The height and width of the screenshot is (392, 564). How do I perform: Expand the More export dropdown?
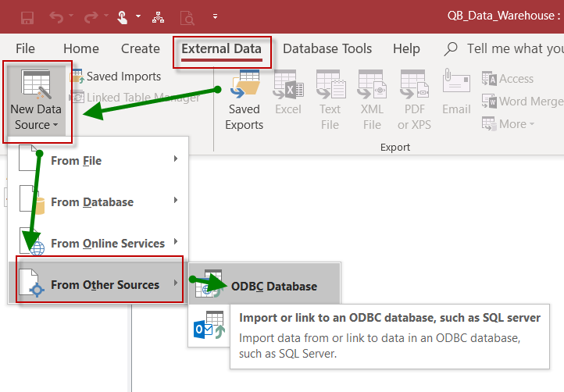pyautogui.click(x=508, y=124)
